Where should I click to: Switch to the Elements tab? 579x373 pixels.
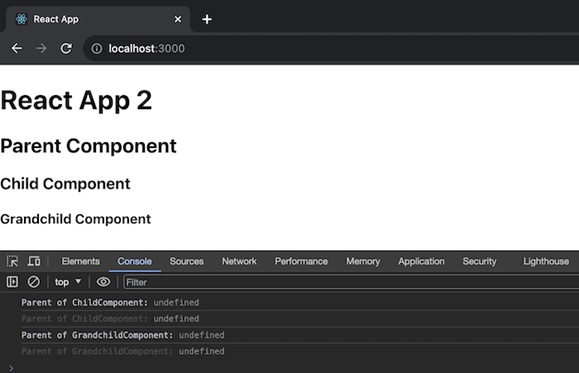pos(80,261)
